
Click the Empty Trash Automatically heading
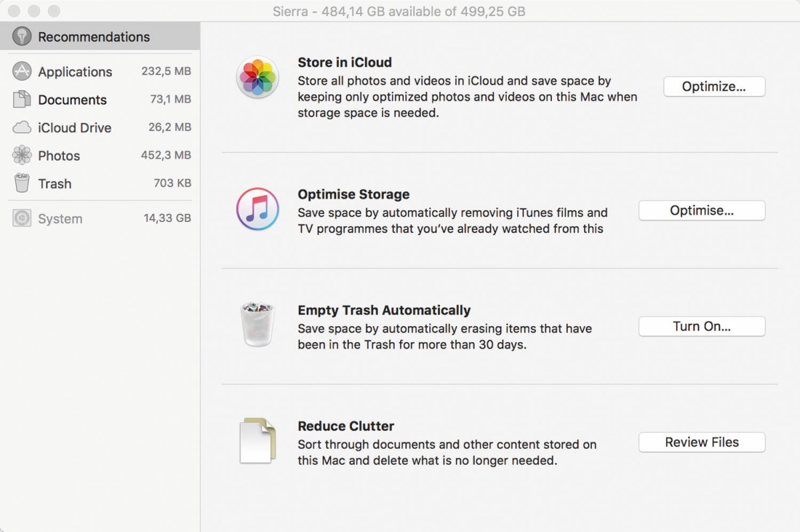coord(384,311)
